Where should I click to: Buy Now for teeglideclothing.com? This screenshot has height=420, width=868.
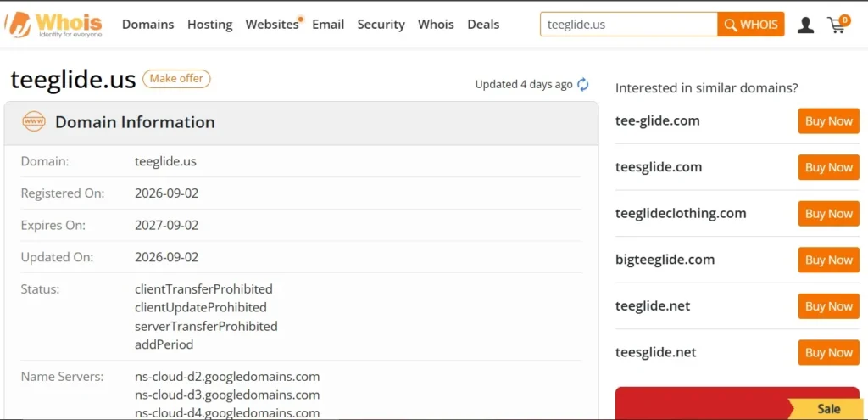(x=829, y=214)
